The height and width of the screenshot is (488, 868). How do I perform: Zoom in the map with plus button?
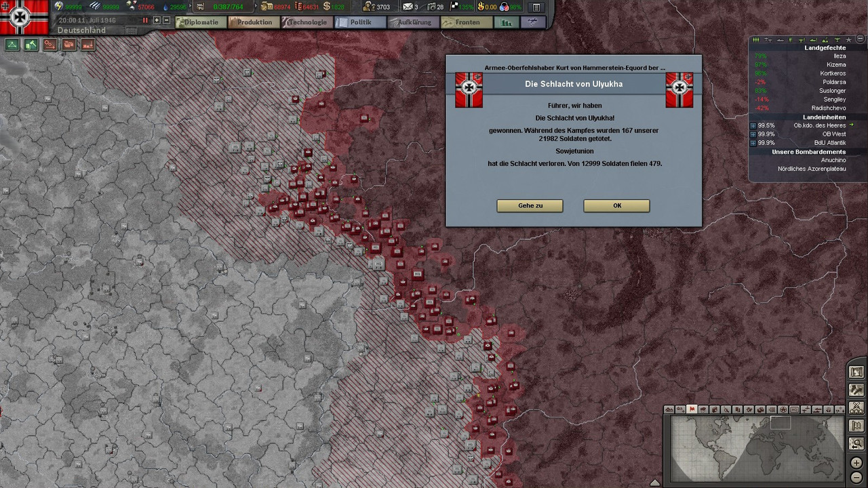pyautogui.click(x=856, y=462)
